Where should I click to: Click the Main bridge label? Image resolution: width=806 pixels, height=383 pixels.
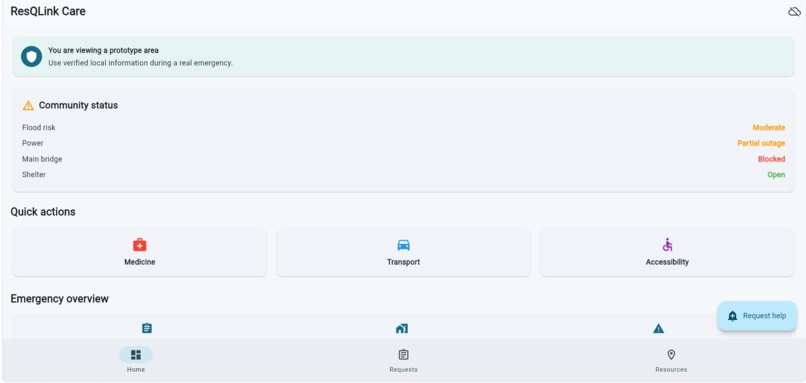[x=42, y=159]
